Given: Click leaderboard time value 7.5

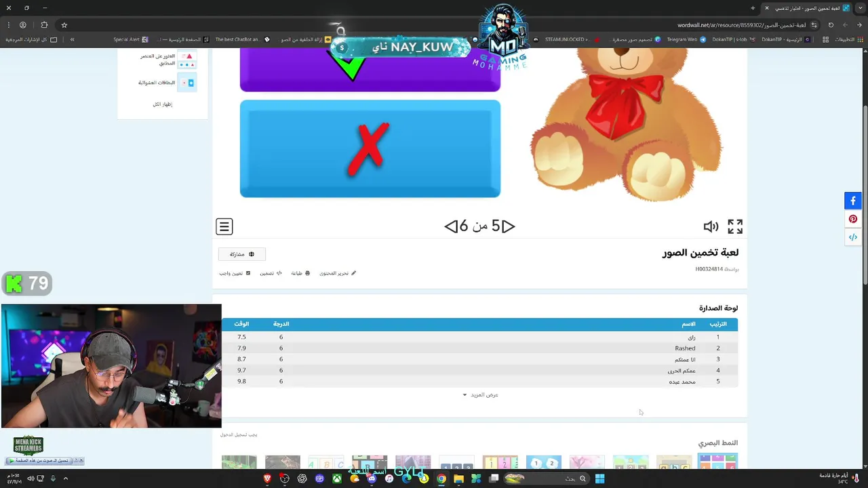Looking at the screenshot, I should pos(241,337).
